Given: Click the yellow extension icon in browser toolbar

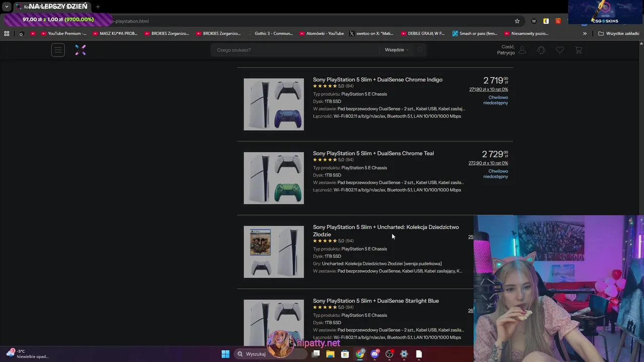Looking at the screenshot, I should [x=546, y=21].
